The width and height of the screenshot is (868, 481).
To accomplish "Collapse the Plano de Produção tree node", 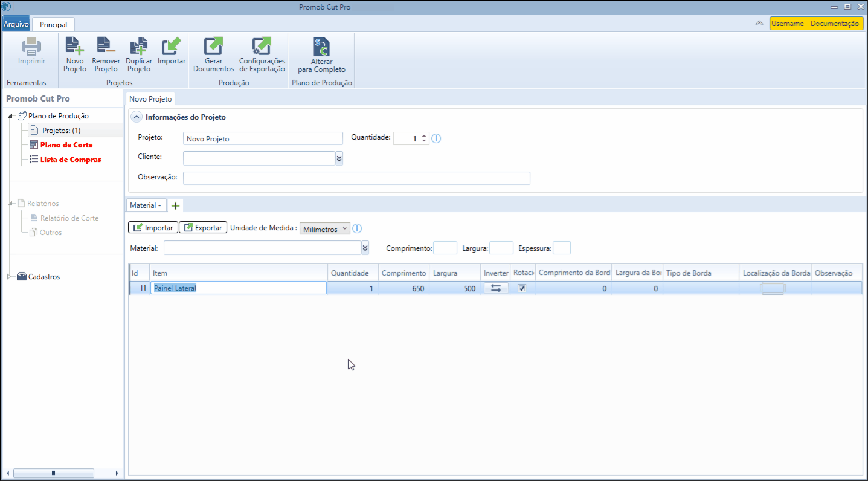I will 11,116.
